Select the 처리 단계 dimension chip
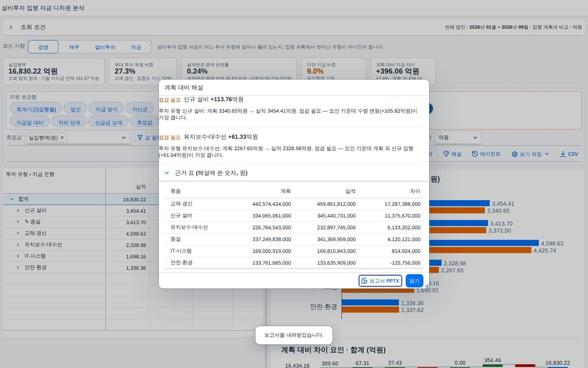The image size is (588, 368). click(69, 122)
